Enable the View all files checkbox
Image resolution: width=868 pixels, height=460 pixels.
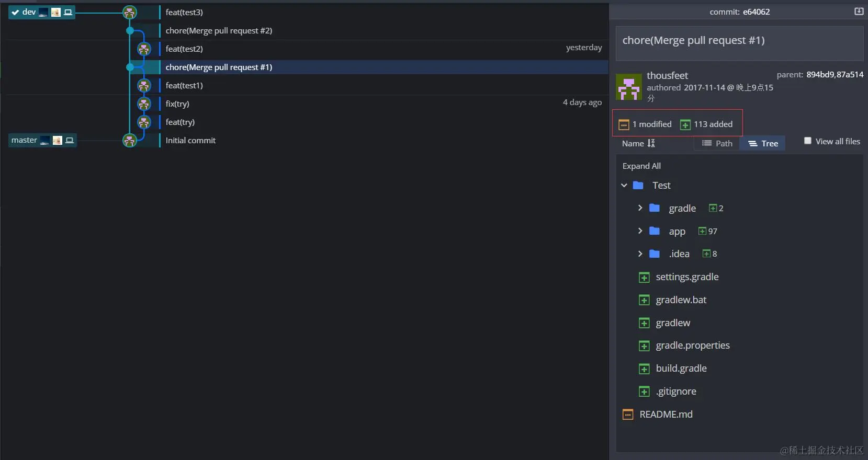(807, 141)
